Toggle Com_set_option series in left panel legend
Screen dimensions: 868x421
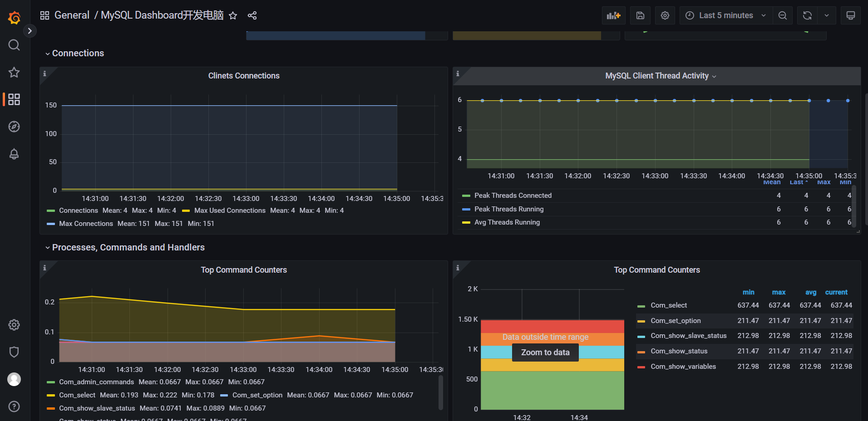(x=257, y=395)
